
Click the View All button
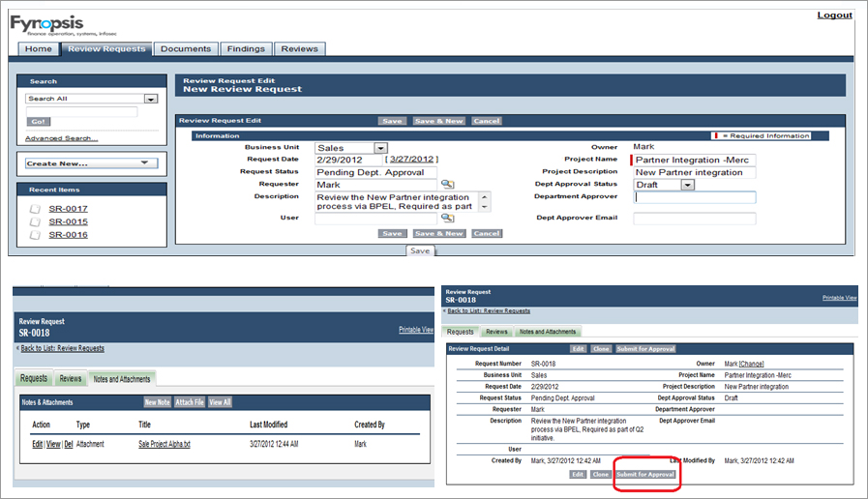[x=220, y=402]
